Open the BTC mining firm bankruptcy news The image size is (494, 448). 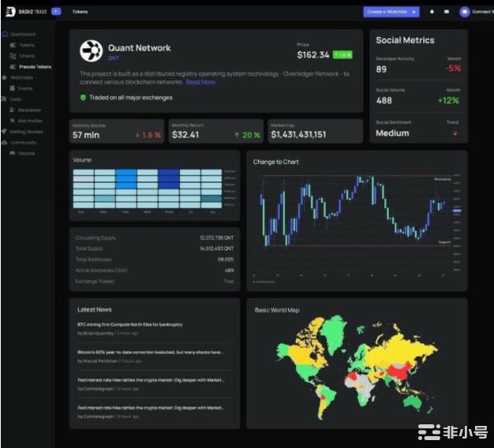point(130,324)
